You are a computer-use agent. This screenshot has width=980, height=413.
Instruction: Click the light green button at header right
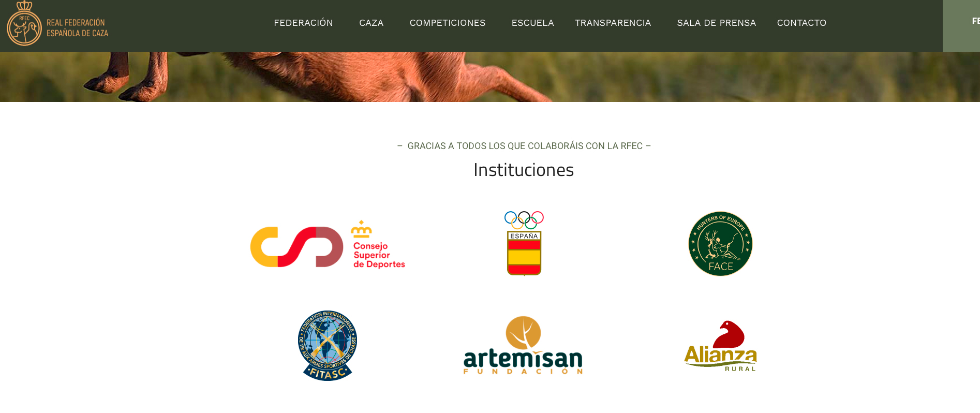coord(961,26)
